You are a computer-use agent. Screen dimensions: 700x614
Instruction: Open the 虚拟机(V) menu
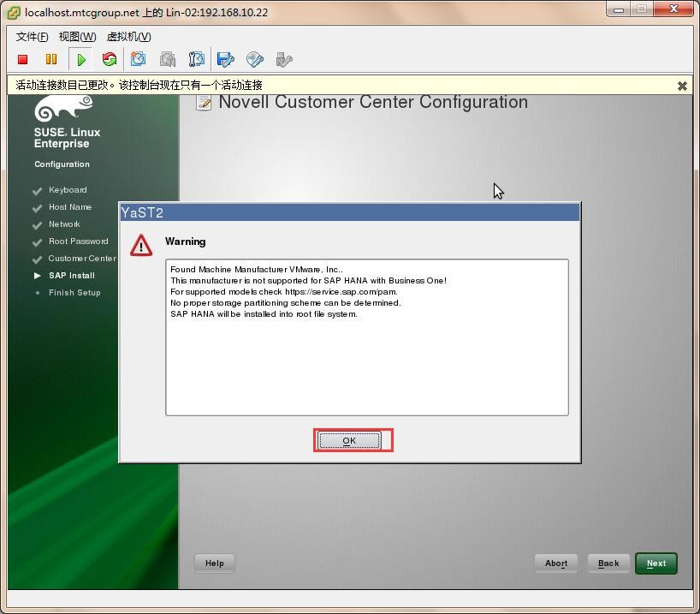tap(128, 37)
